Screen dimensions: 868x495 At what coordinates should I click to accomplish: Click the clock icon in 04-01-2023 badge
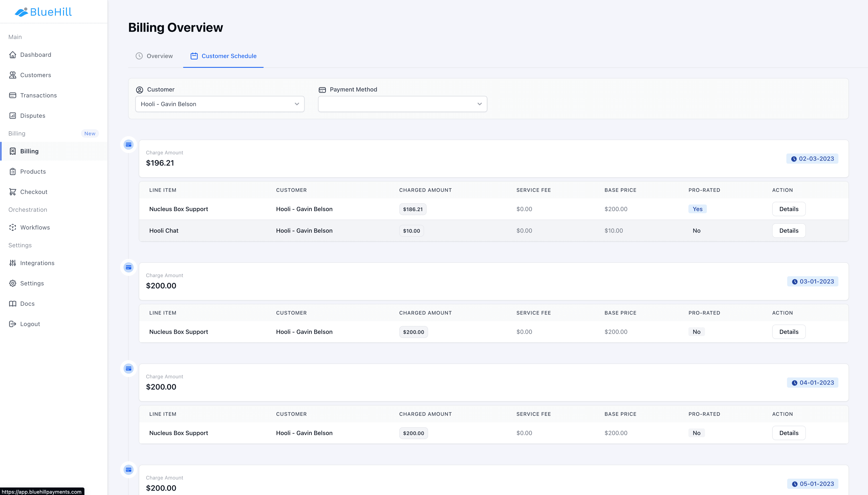[795, 383]
